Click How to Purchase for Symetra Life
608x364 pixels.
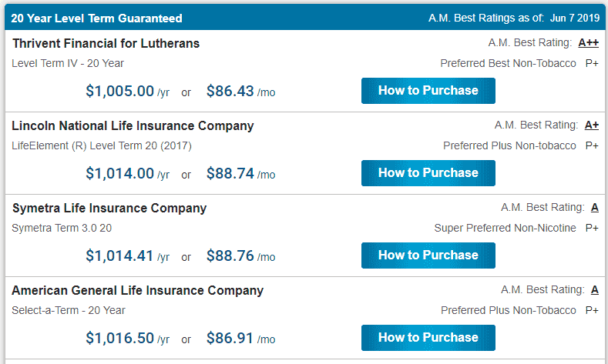tap(428, 255)
